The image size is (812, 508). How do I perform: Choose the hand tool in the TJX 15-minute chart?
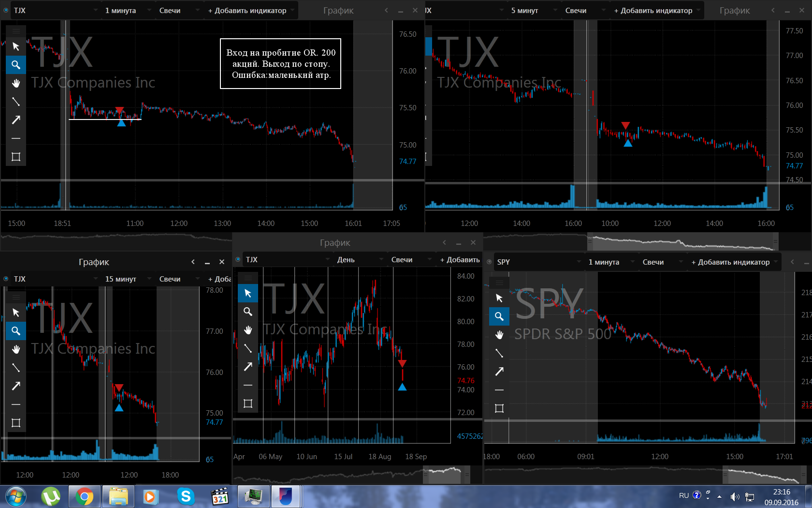tap(16, 349)
